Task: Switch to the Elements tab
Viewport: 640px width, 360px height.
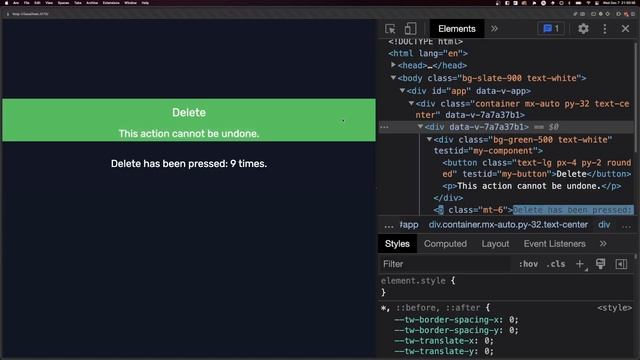Action: 457,29
